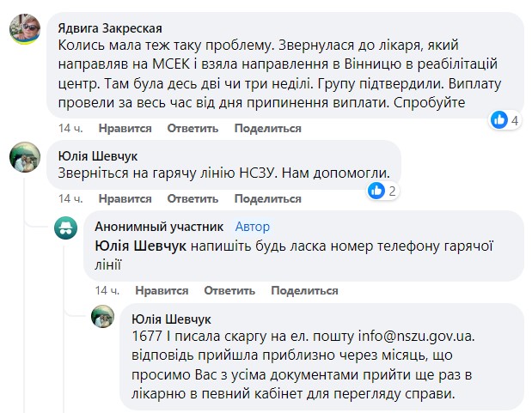
Task: Click Поделиться under the anonymous participant's reply
Action: (x=304, y=290)
